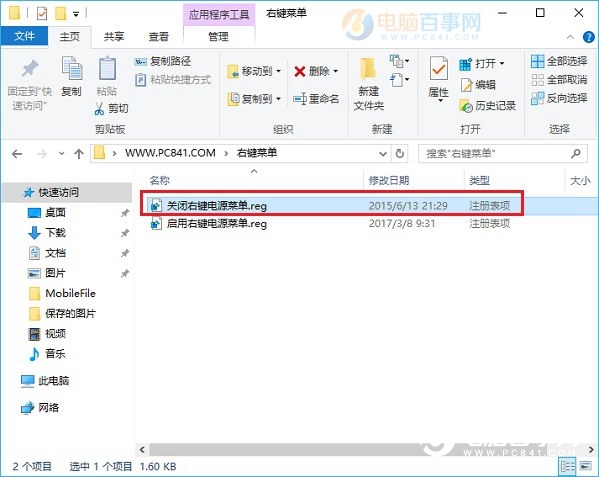This screenshot has height=477, width=599.
Task: Select 网络 in navigation pane
Action: tap(48, 408)
